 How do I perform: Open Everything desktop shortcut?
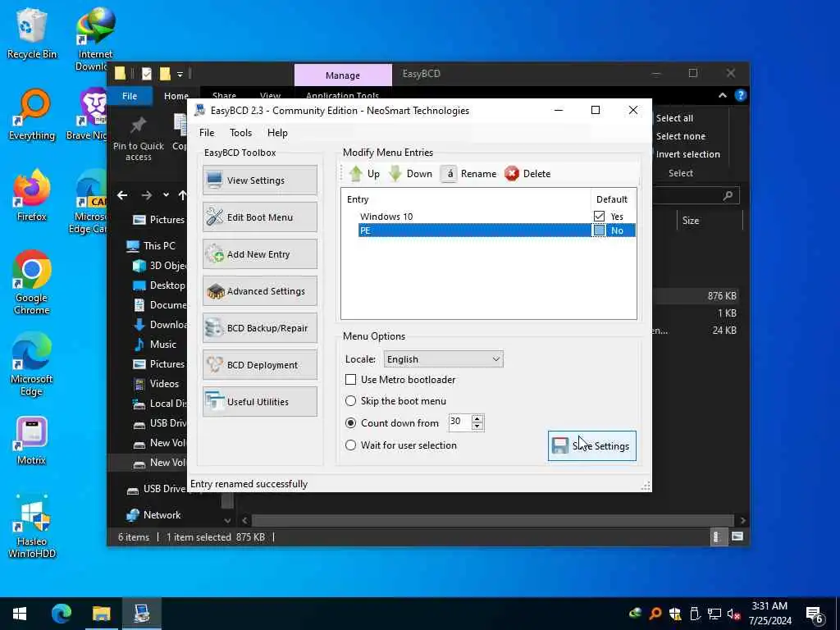click(32, 115)
